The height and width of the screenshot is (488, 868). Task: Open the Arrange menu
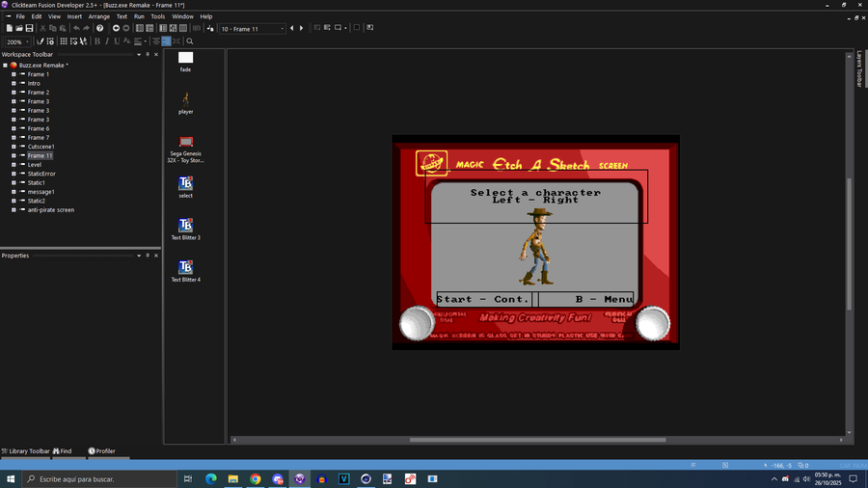[x=99, y=16]
